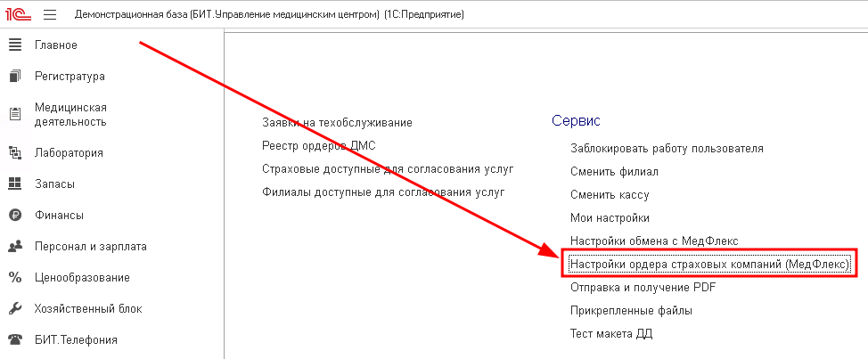The height and width of the screenshot is (359, 868).
Task: Click Заблокировать работу пользователя
Action: click(667, 149)
